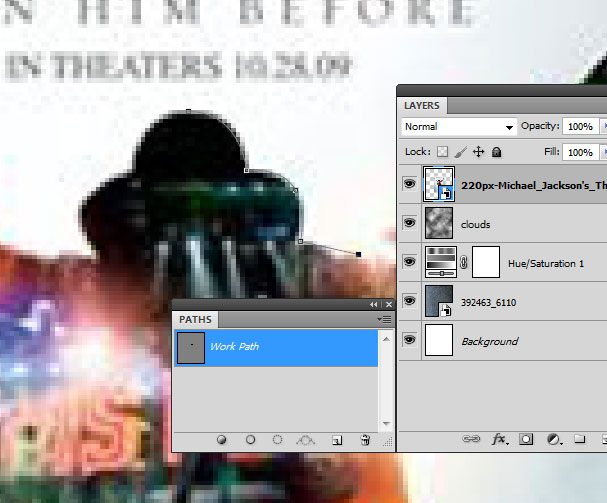Open the Paths panel options menu

coord(384,319)
